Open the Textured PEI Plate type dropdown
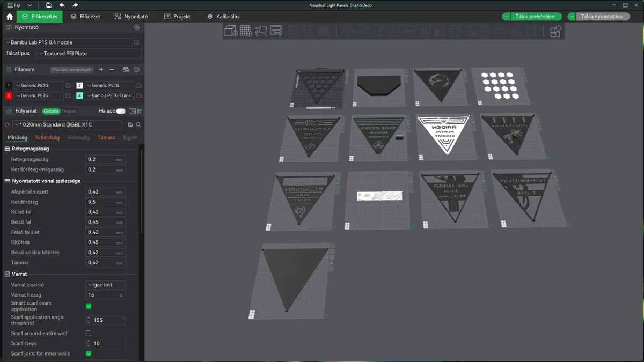The width and height of the screenshot is (644, 362). click(89, 54)
